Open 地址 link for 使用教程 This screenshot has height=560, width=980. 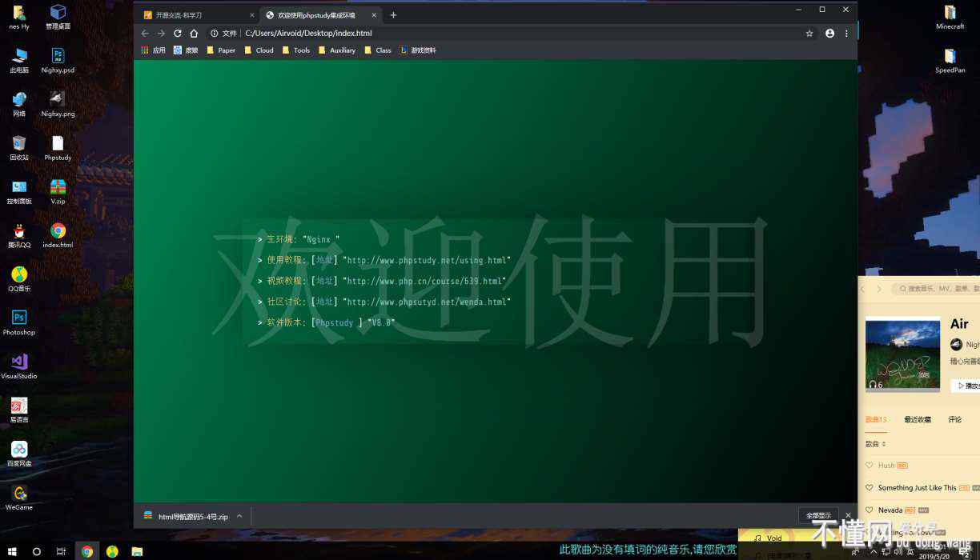[x=324, y=260]
